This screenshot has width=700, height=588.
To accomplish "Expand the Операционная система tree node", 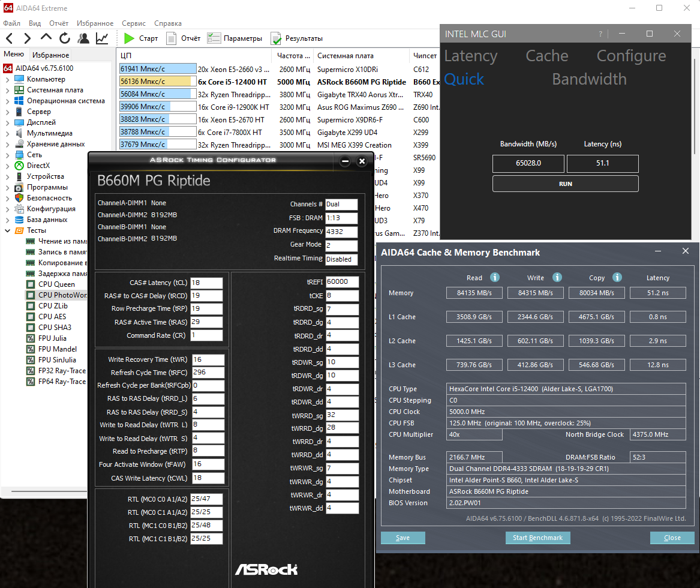I will tap(7, 101).
